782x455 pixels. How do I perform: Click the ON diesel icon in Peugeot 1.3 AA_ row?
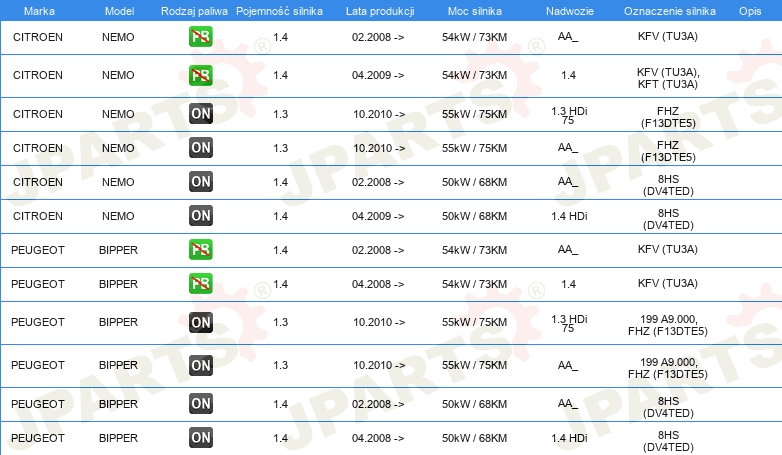[x=200, y=365]
